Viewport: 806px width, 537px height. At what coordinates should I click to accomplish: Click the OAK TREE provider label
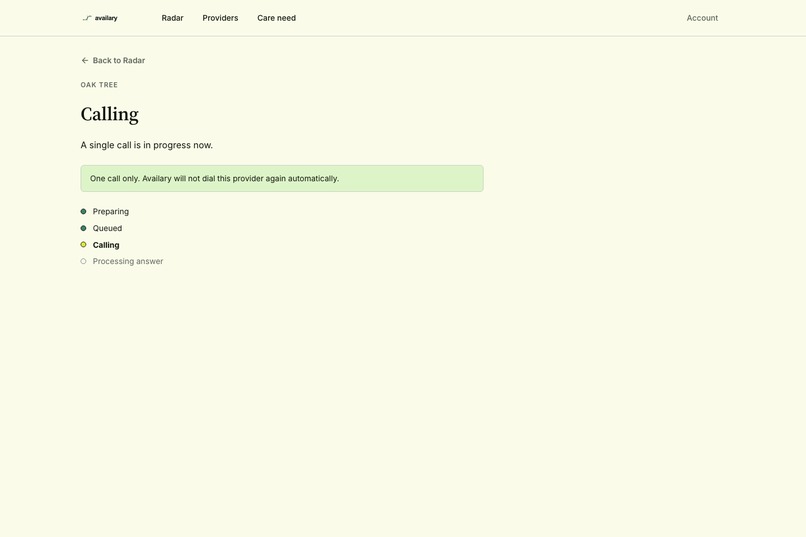click(99, 85)
